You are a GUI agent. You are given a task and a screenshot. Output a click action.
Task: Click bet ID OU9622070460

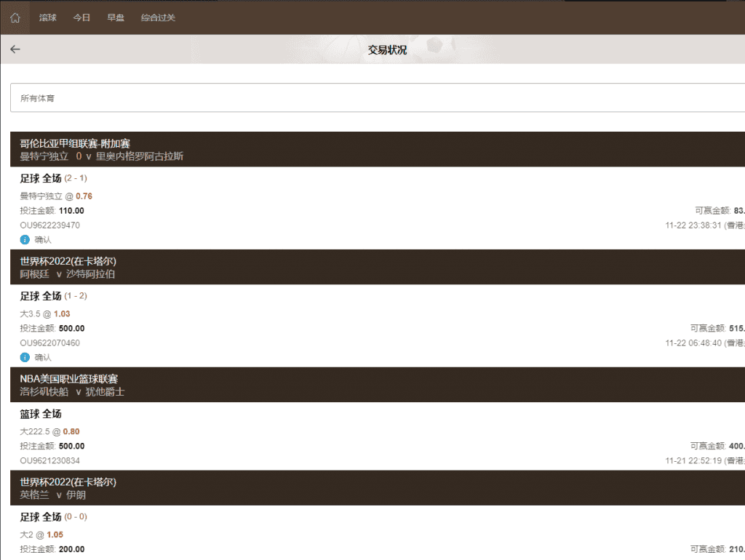tap(50, 343)
